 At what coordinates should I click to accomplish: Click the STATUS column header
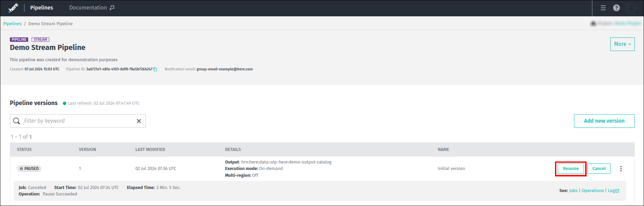tap(24, 150)
